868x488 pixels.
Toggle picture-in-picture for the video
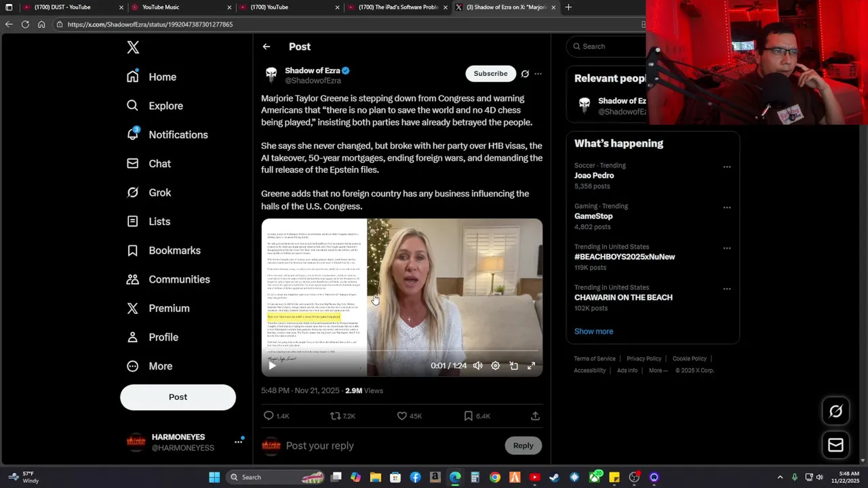513,365
